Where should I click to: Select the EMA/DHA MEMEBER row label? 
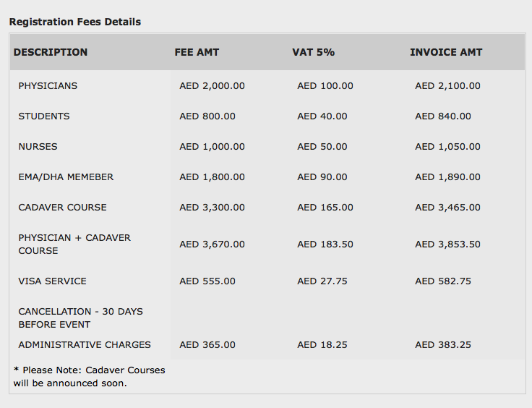coord(66,177)
